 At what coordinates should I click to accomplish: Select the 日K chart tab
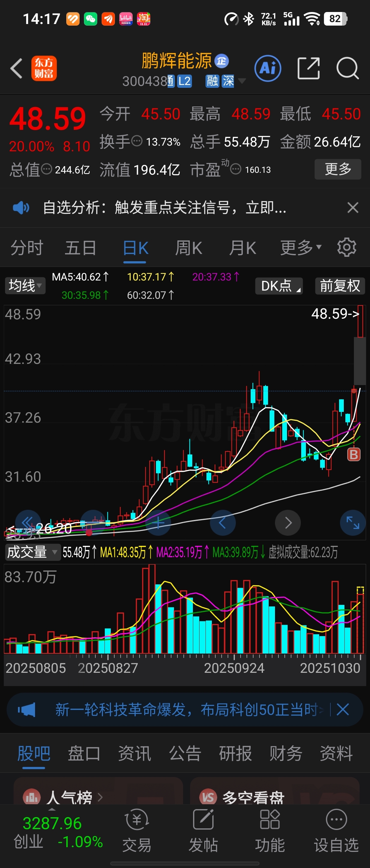135,248
